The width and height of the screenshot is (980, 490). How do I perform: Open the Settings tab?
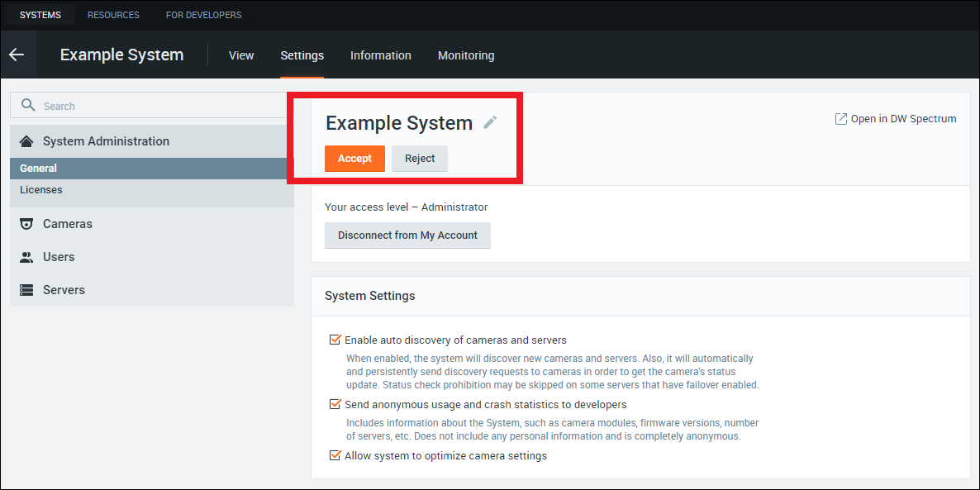click(302, 55)
